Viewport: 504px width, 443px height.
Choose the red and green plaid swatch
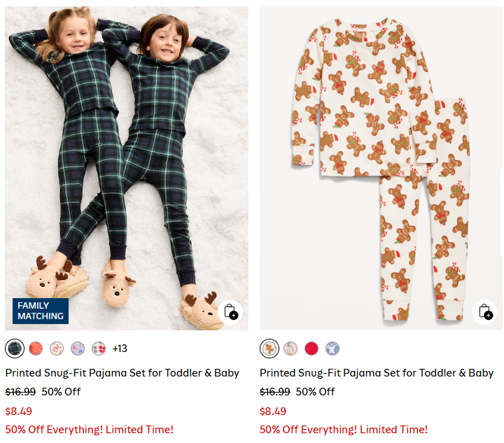point(99,348)
